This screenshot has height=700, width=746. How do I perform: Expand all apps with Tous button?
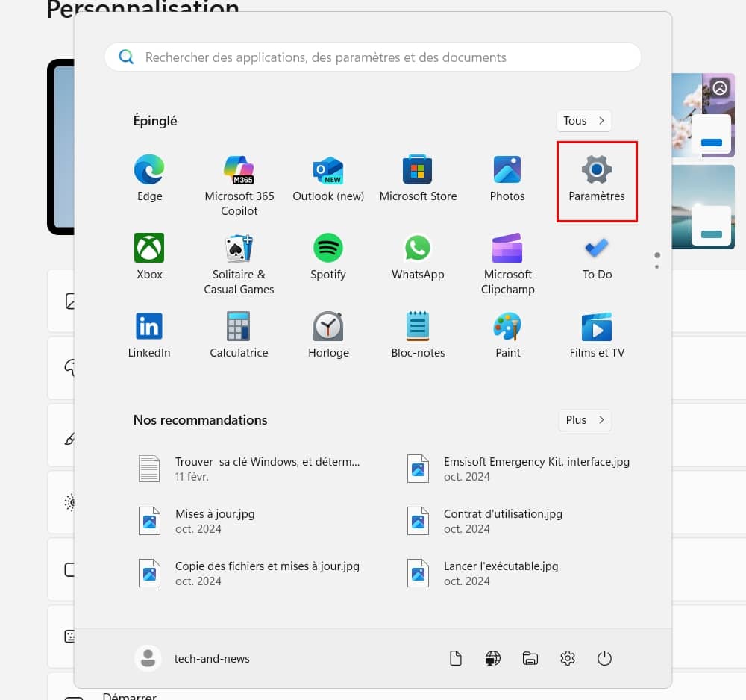click(584, 121)
